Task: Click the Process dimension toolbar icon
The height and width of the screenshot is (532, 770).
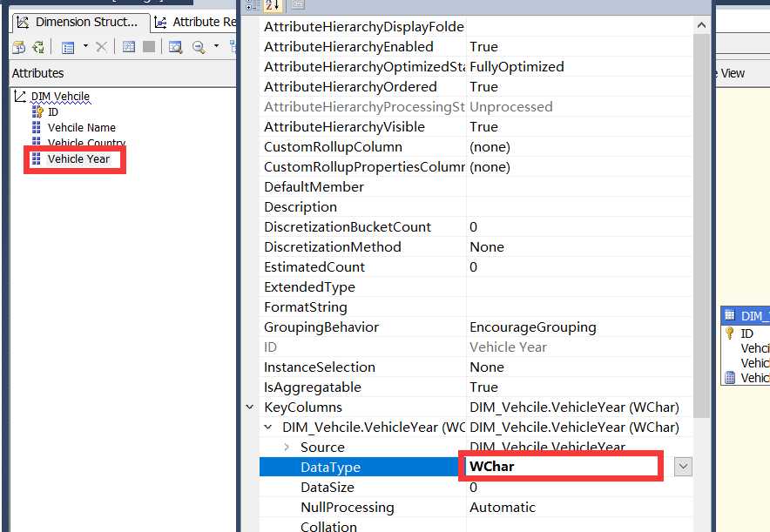Action: [37, 47]
